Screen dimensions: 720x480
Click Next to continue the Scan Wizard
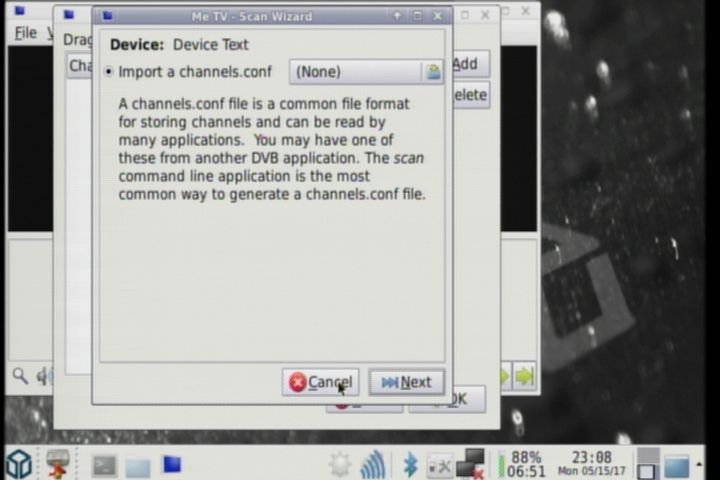coord(406,382)
